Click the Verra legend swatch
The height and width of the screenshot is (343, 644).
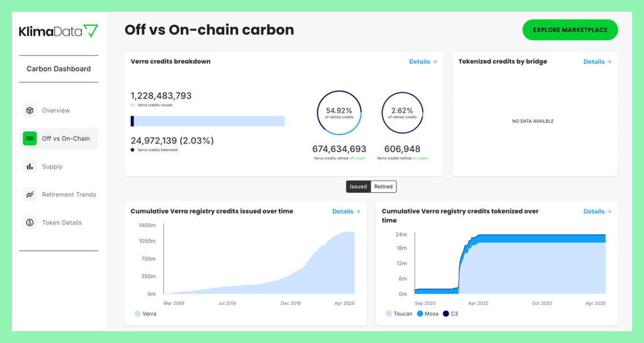click(x=138, y=314)
